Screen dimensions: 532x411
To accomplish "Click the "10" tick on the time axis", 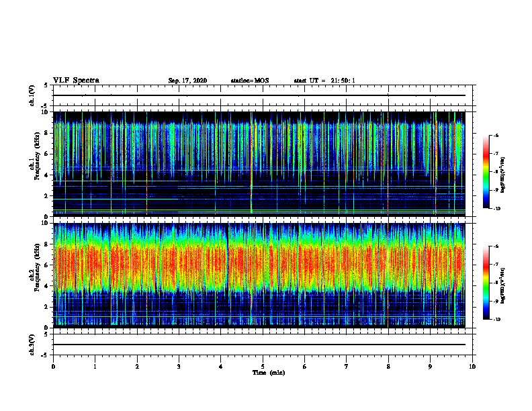I will [472, 367].
